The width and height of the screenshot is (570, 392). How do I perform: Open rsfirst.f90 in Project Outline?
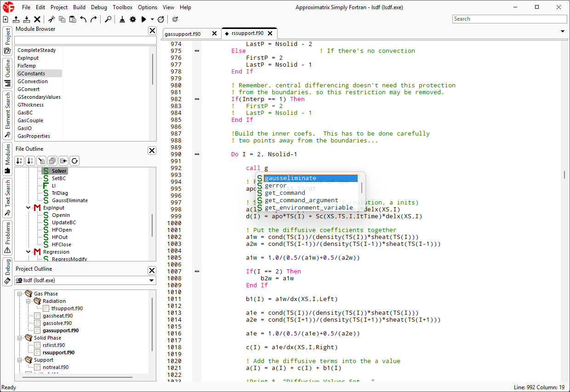54,345
